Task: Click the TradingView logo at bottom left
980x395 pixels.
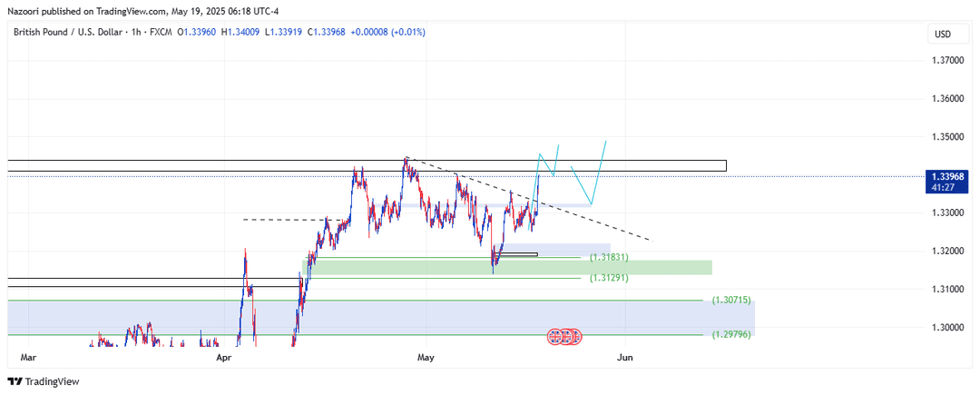Action: 44,381
